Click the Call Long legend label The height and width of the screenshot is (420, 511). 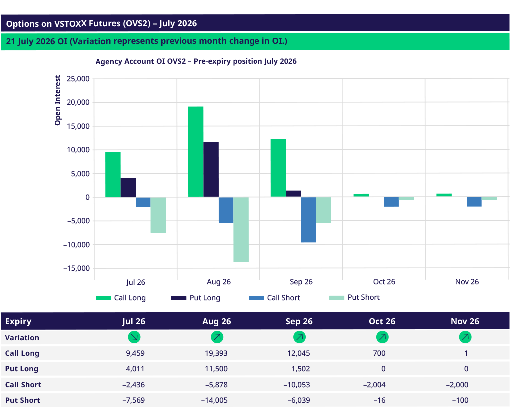click(130, 298)
